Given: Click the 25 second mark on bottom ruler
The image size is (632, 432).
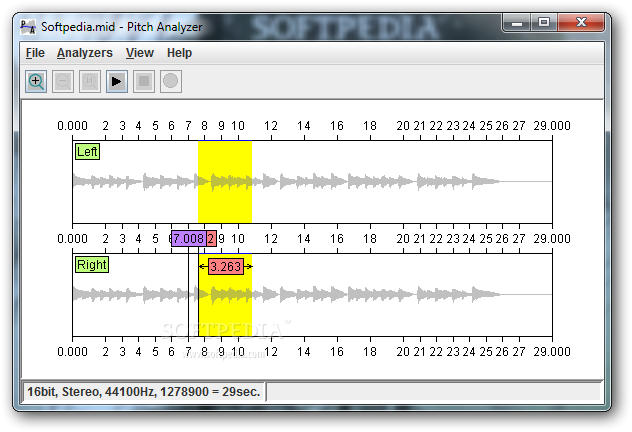Looking at the screenshot, I should (486, 352).
